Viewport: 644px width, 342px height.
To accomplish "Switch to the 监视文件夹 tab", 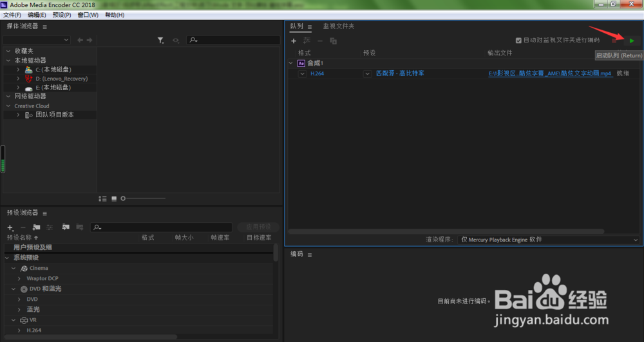I will 339,26.
